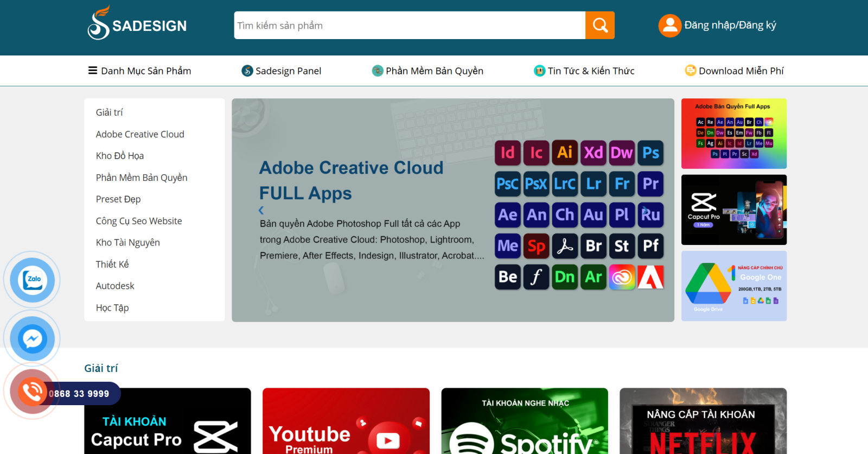This screenshot has width=868, height=454.
Task: Select Công Cụ Seo Website category
Action: (139, 221)
